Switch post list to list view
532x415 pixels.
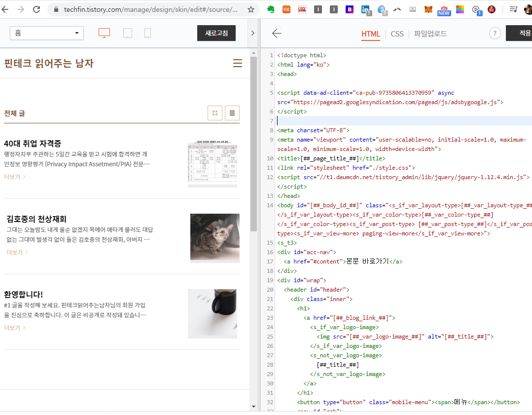click(x=232, y=113)
